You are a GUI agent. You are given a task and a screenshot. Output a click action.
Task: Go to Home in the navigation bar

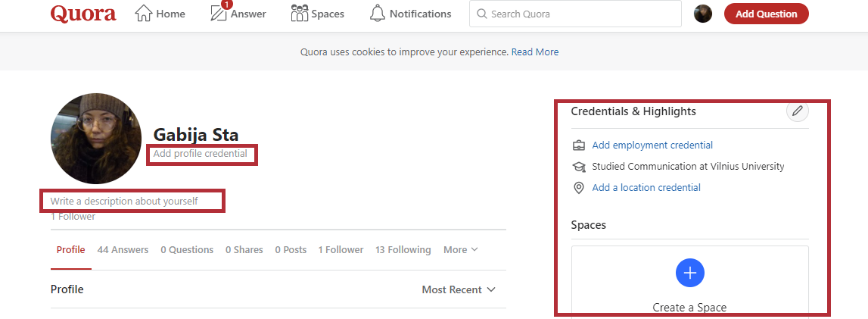160,14
